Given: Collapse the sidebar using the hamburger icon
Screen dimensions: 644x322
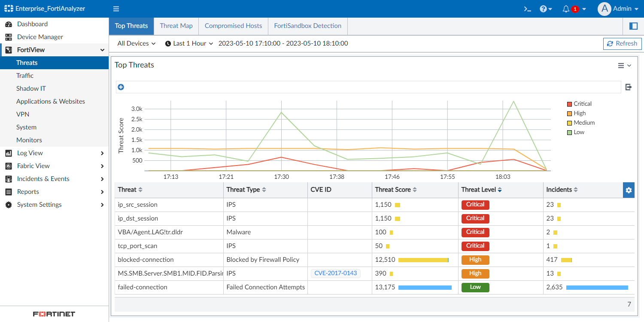Looking at the screenshot, I should pyautogui.click(x=115, y=9).
